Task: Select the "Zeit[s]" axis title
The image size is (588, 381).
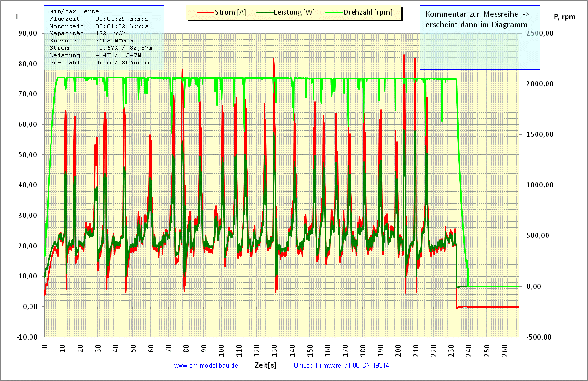Action: pyautogui.click(x=266, y=366)
